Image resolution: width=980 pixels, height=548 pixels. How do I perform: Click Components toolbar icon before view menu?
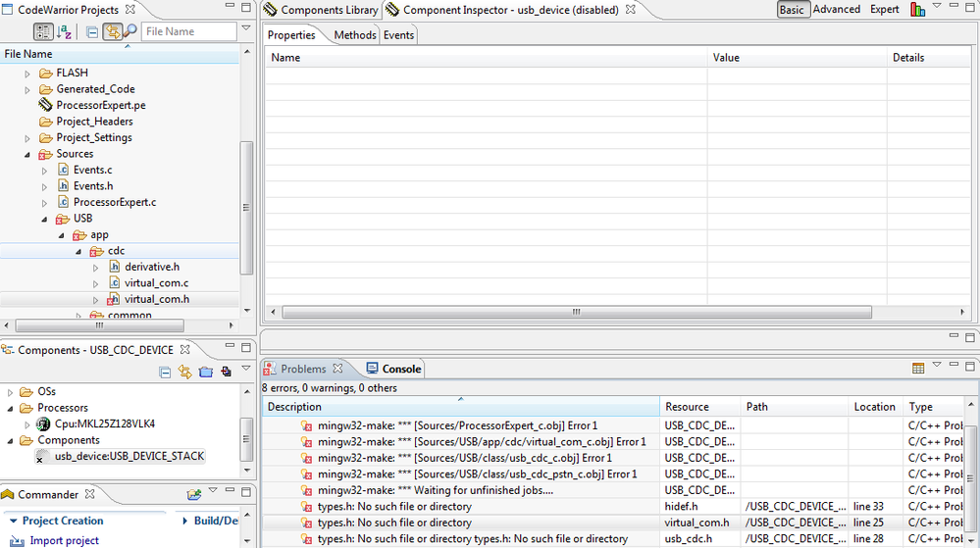[227, 372]
